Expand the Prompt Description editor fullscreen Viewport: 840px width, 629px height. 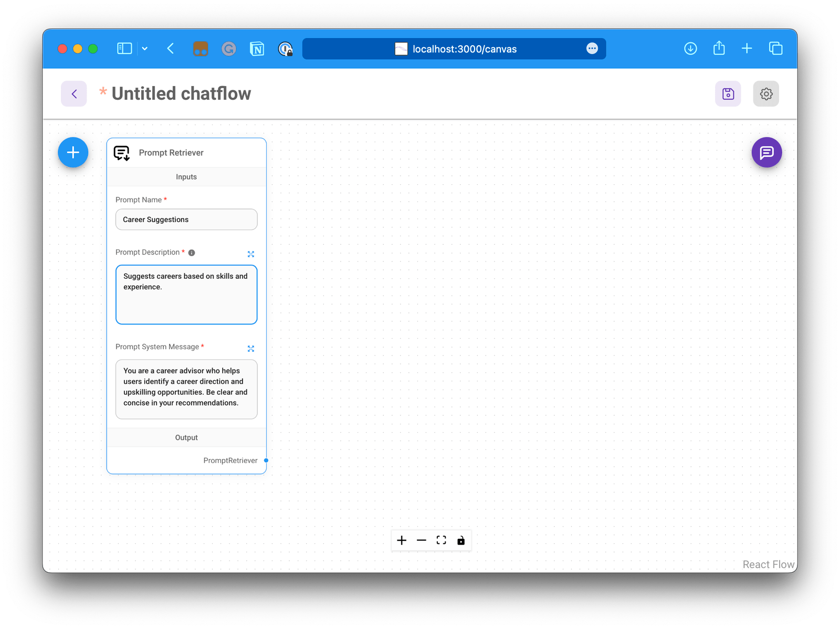pyautogui.click(x=251, y=254)
